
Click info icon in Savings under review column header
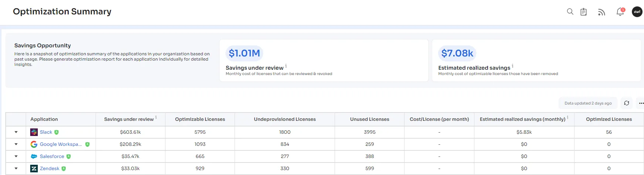click(156, 117)
